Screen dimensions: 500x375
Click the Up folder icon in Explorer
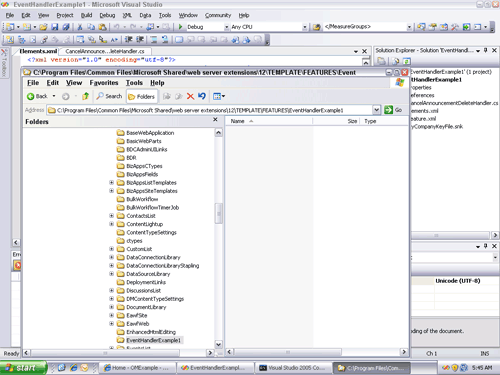click(85, 96)
